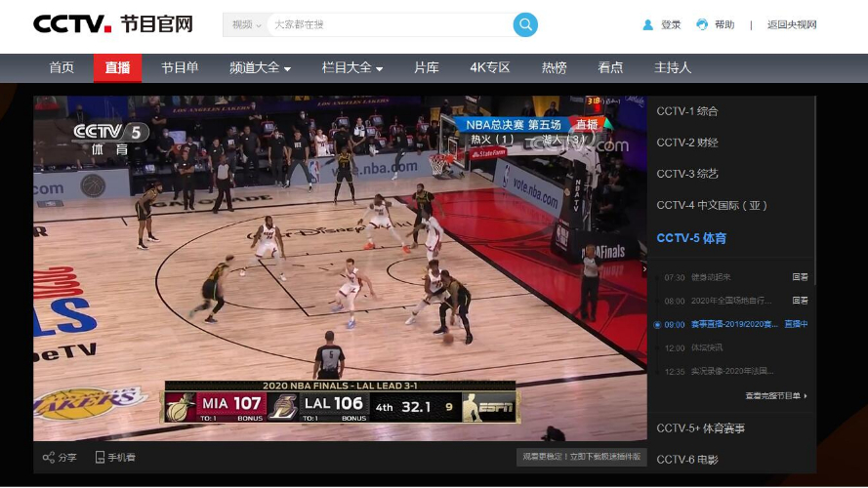Select channel CCTV-3 综艺

(687, 174)
